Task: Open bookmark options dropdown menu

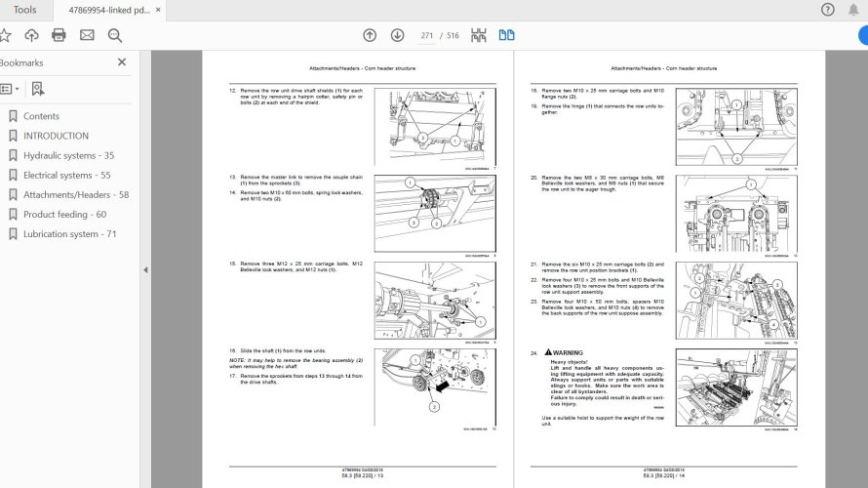Action: [x=9, y=89]
